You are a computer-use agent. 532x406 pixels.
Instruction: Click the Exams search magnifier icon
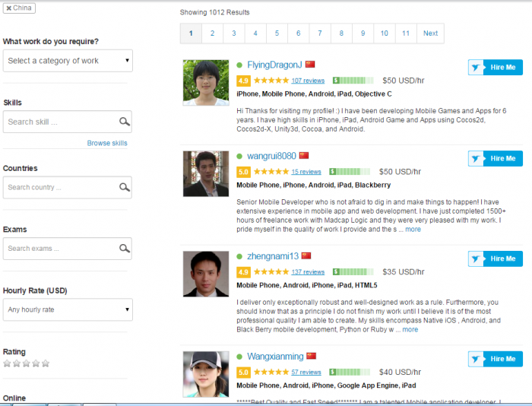(x=125, y=249)
